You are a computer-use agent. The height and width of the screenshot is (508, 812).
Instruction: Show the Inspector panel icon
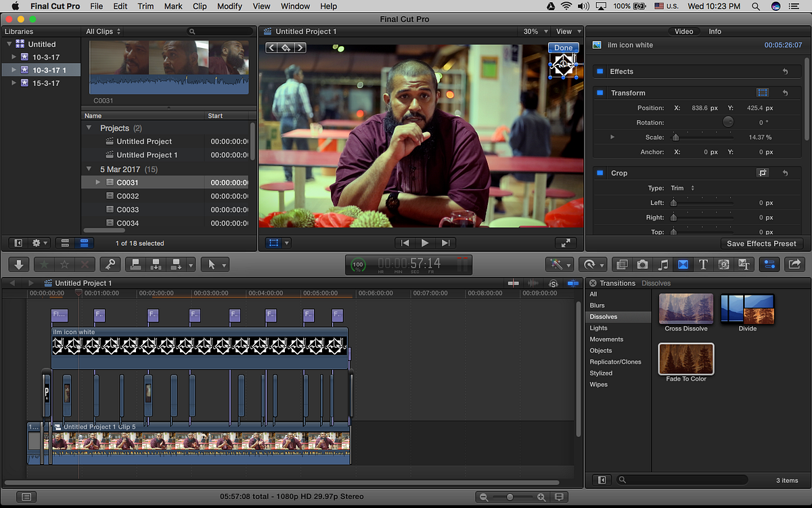(769, 265)
